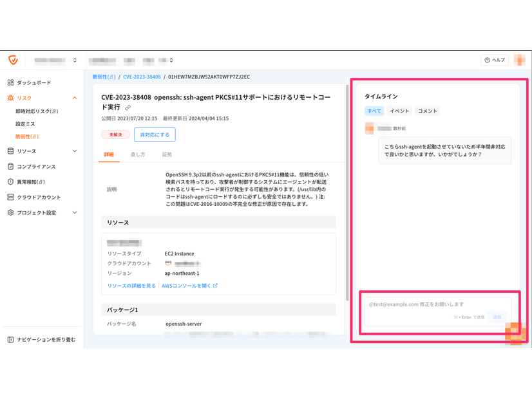Open 即時対応リスク(β) in the sidebar
Screen dimensions: 532x399
click(37, 111)
